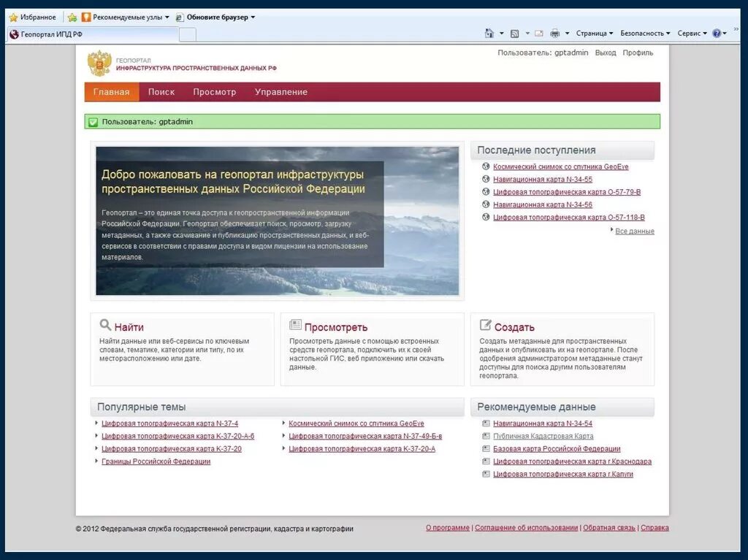Open Космический снимок со спутника GeoEye in Последние поступления
This screenshot has height=560, width=748.
tap(560, 166)
